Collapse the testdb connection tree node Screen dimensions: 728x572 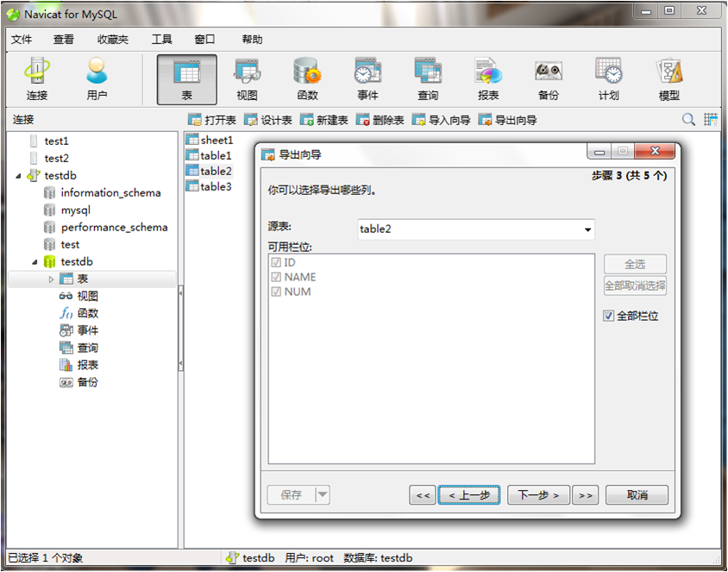coord(20,176)
